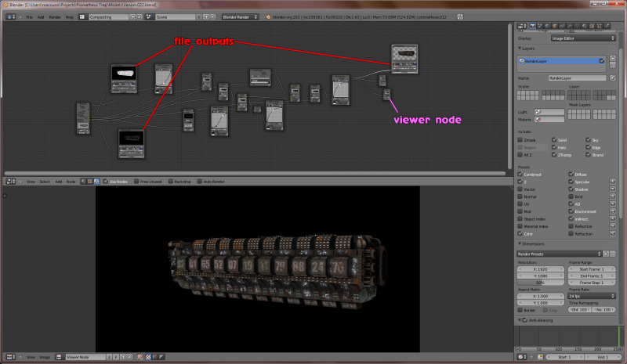The width and height of the screenshot is (627, 364).
Task: Click the render layer Name field
Action: click(x=577, y=78)
